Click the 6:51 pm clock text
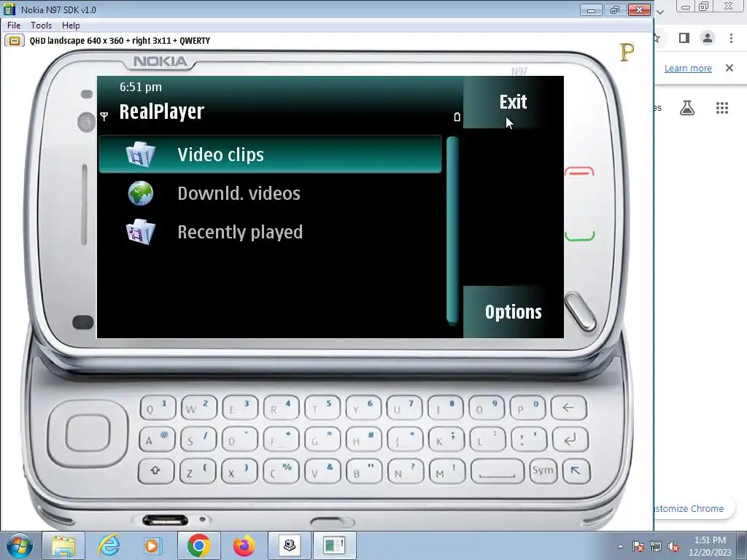747x560 pixels. tap(141, 87)
